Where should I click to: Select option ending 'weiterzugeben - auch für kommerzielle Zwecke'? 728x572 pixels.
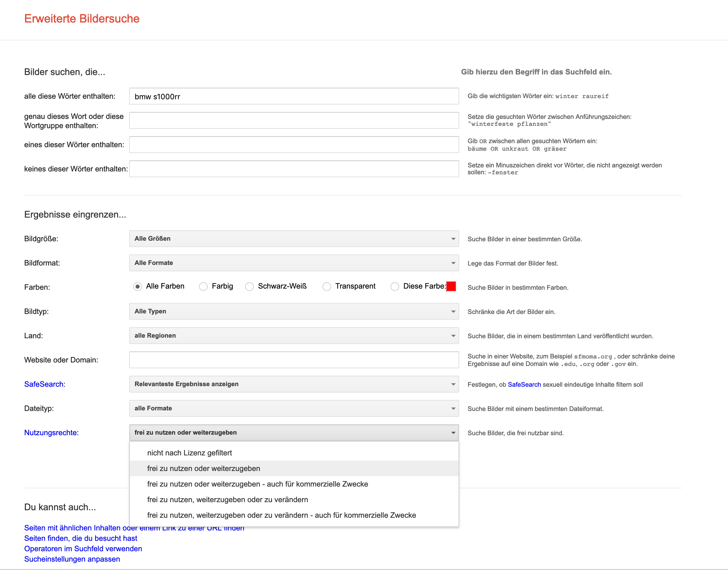point(257,484)
